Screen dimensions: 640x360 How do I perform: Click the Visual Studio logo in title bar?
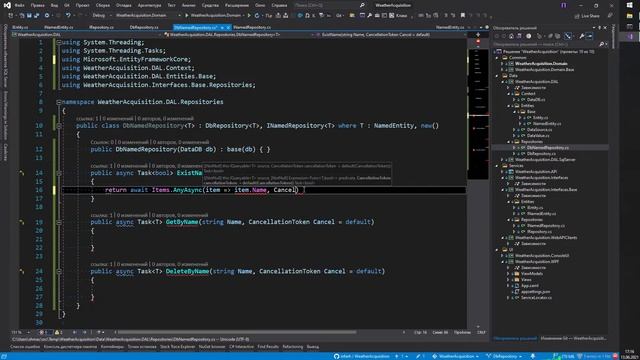7,5
